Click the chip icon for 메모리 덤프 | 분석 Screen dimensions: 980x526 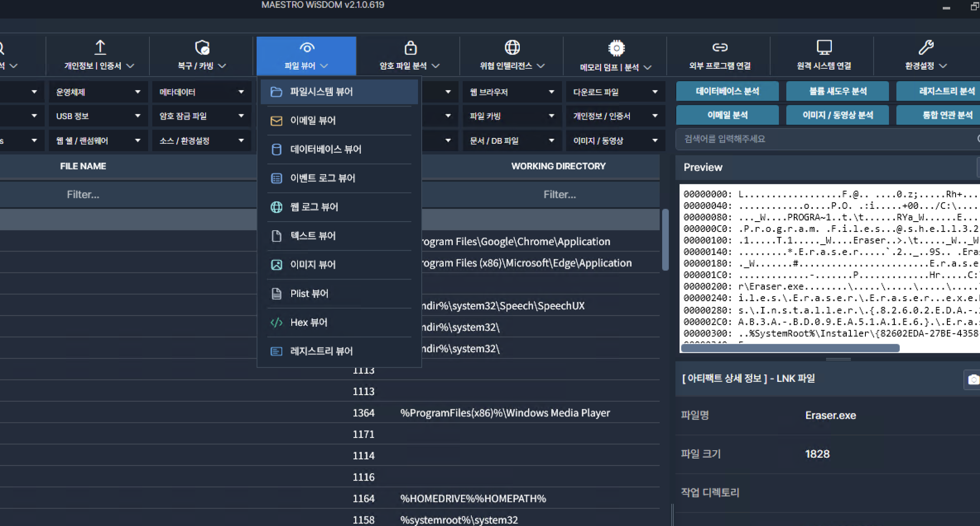[x=617, y=48]
